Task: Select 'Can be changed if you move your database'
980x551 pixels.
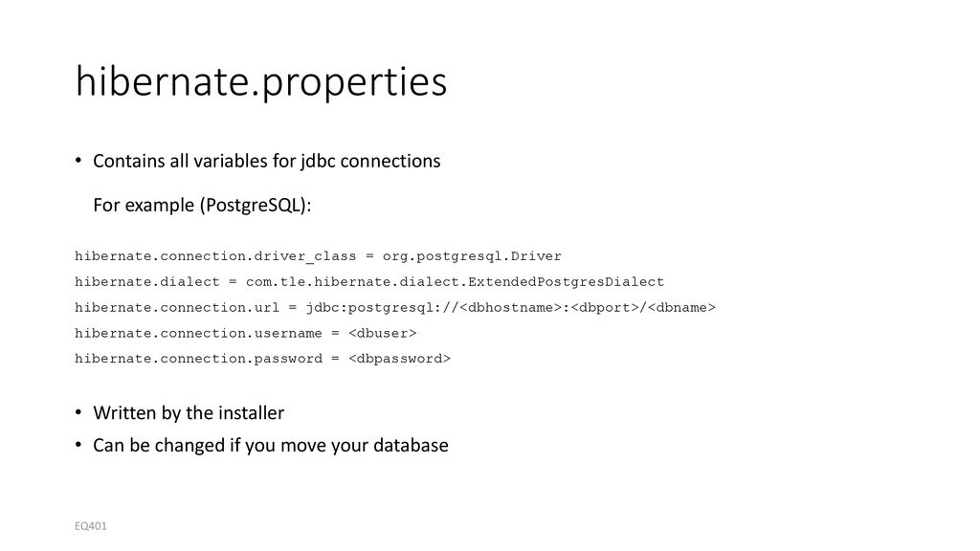Action: (271, 446)
